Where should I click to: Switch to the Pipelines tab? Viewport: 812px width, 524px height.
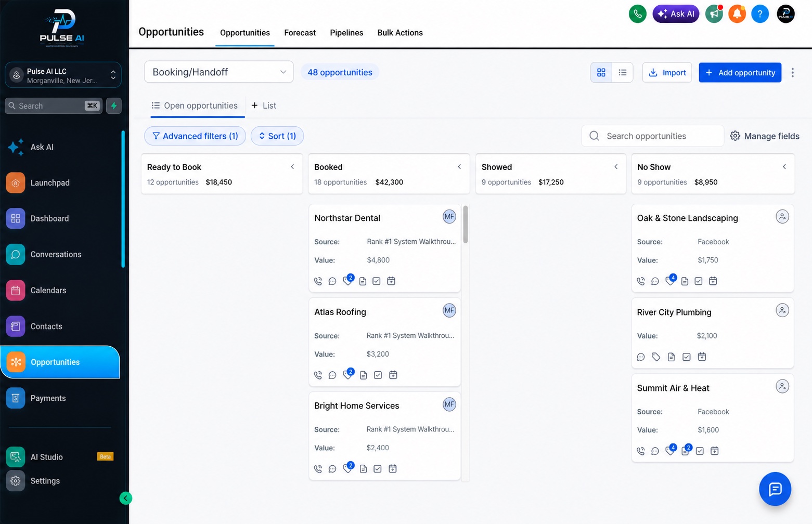pyautogui.click(x=346, y=33)
